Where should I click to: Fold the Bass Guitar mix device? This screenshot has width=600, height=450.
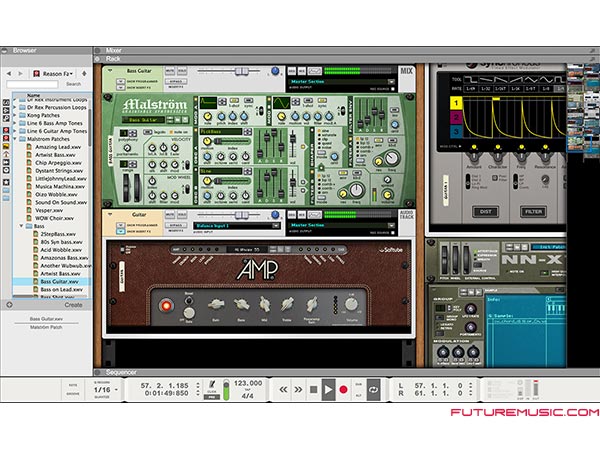coord(110,70)
